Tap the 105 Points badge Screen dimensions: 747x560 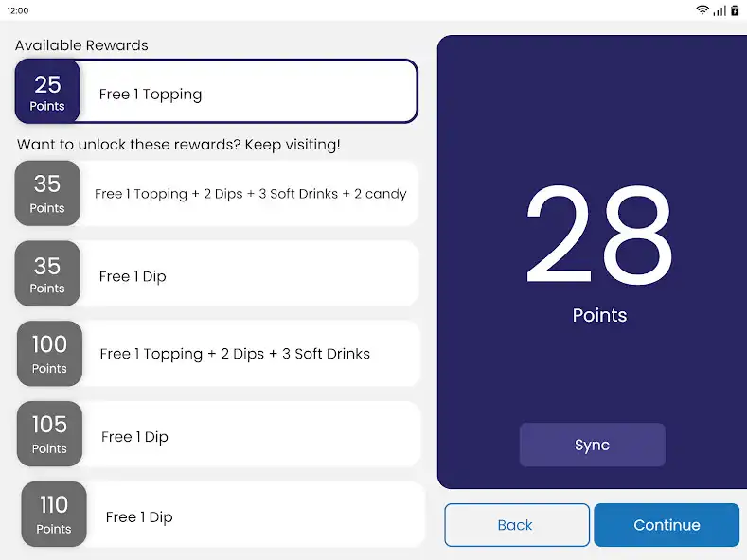click(49, 434)
